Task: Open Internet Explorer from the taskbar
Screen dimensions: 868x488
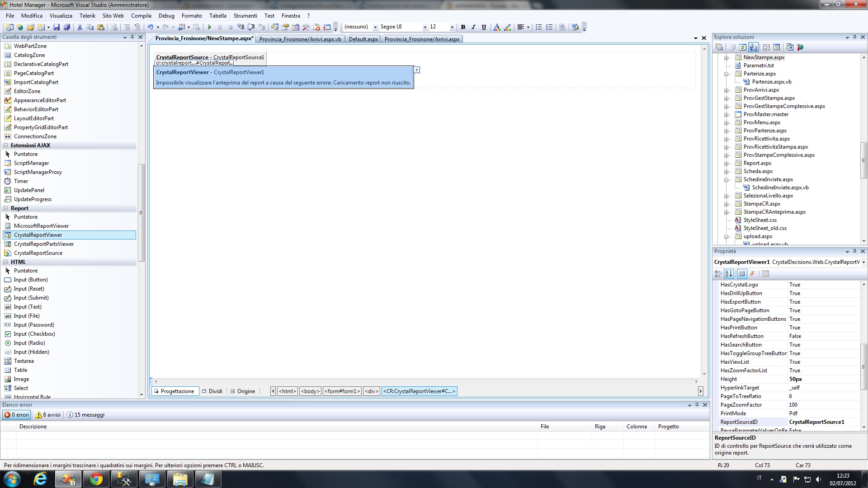Action: 40,479
